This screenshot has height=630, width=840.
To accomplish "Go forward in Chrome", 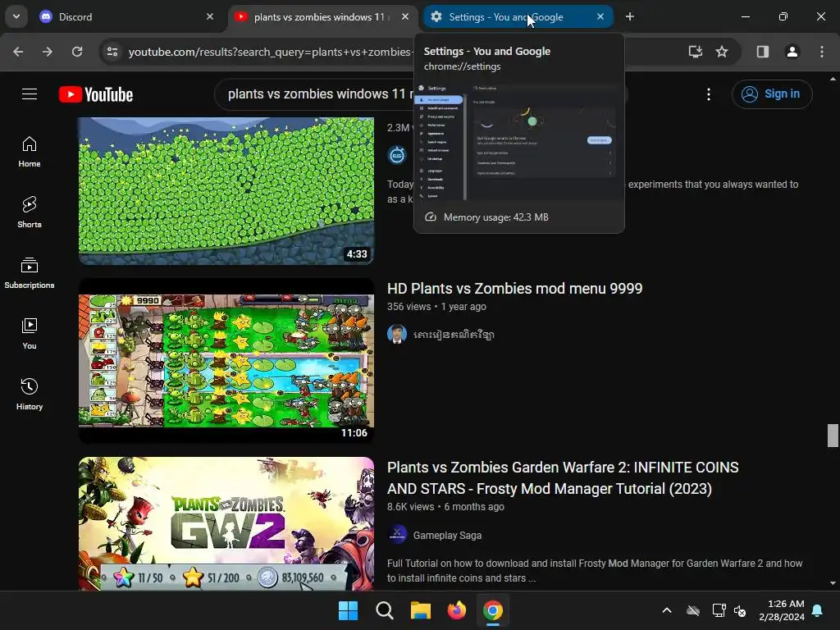I will point(48,52).
